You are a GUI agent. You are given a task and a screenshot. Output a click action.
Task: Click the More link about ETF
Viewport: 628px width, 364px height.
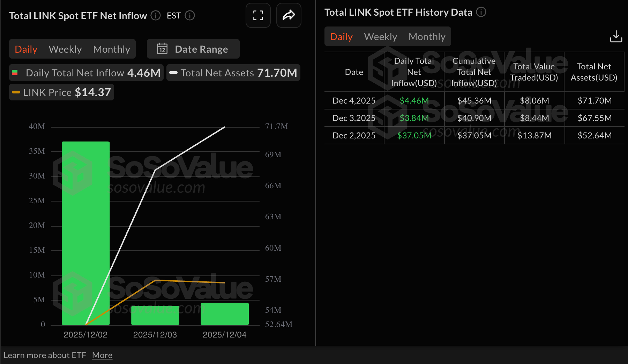click(x=102, y=355)
